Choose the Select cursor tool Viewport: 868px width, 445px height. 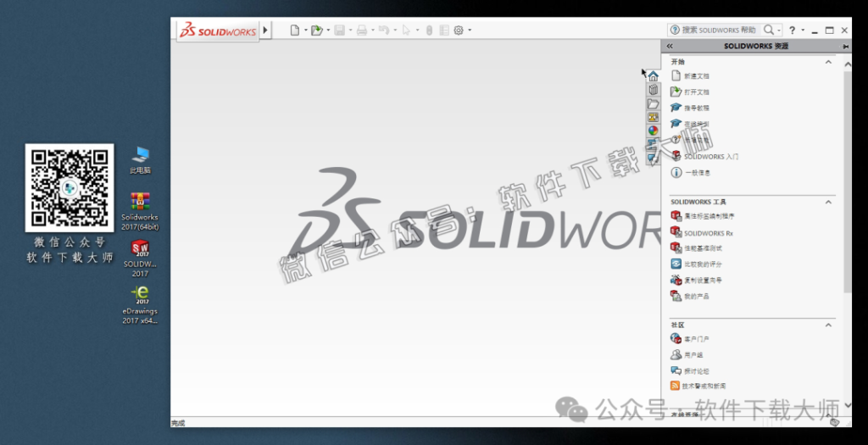pyautogui.click(x=406, y=30)
